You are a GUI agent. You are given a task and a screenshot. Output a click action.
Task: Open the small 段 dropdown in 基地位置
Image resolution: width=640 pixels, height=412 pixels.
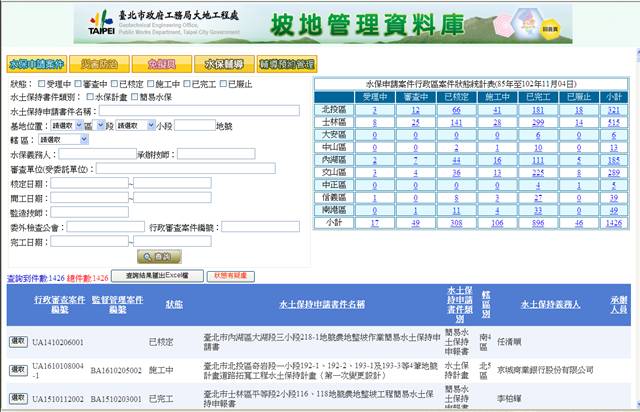point(100,125)
